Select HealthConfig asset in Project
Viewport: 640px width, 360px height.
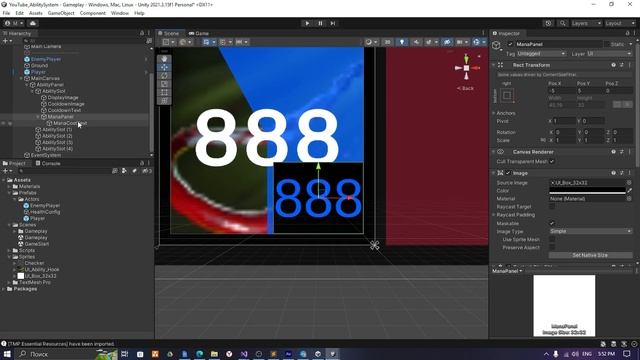point(45,212)
